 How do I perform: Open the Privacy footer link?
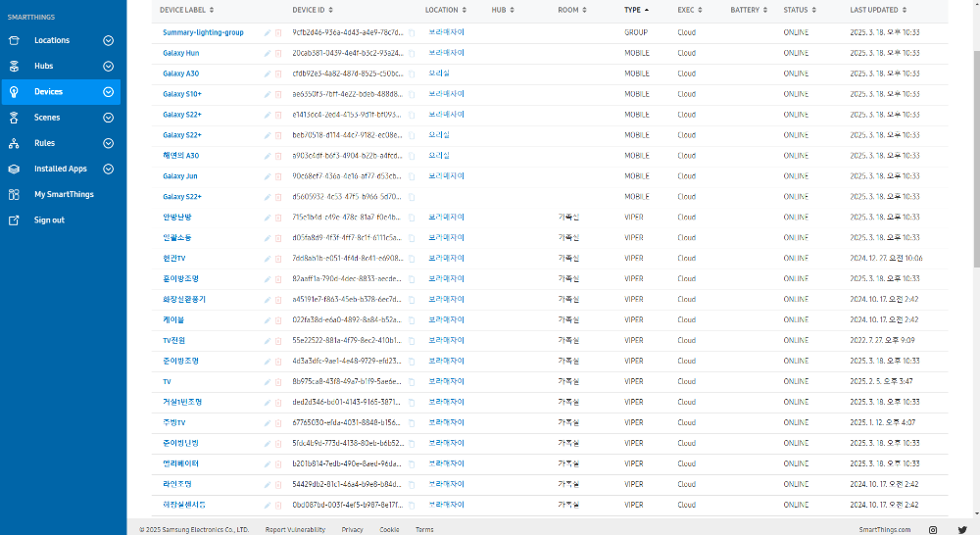352,530
